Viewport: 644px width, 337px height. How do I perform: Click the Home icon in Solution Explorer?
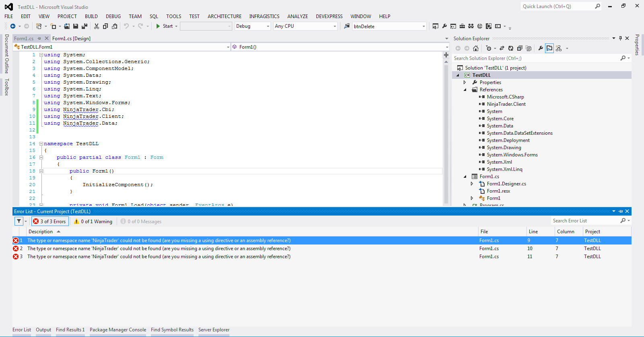476,48
